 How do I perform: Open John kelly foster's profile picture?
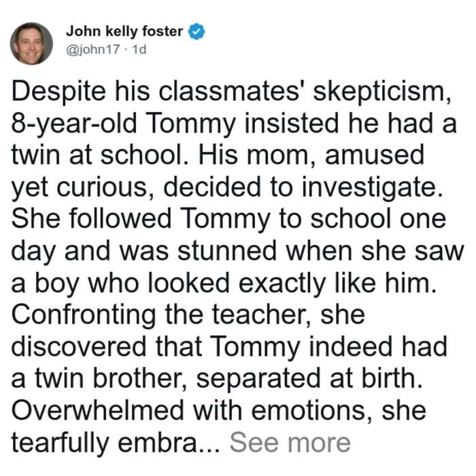tap(31, 44)
